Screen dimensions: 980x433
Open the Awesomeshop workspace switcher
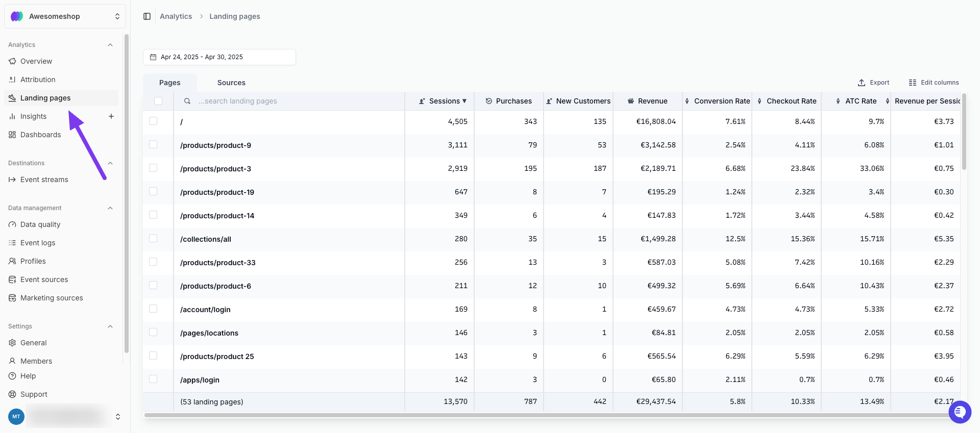(65, 16)
